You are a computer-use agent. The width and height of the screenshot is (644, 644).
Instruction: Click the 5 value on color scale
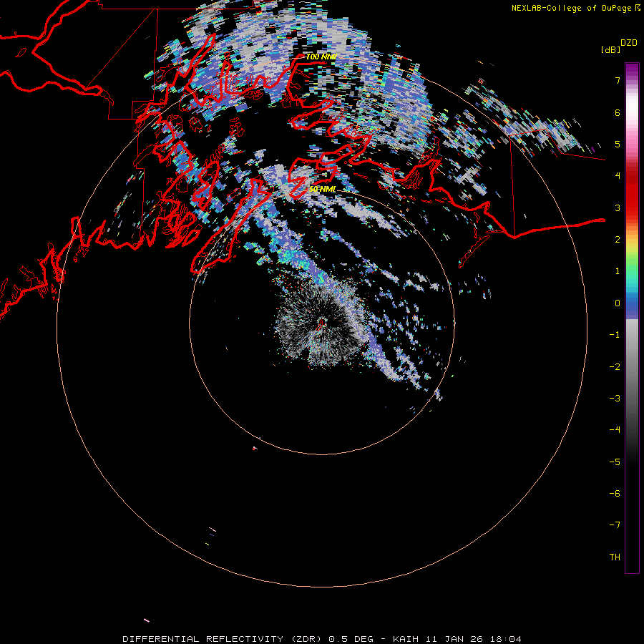tap(618, 144)
